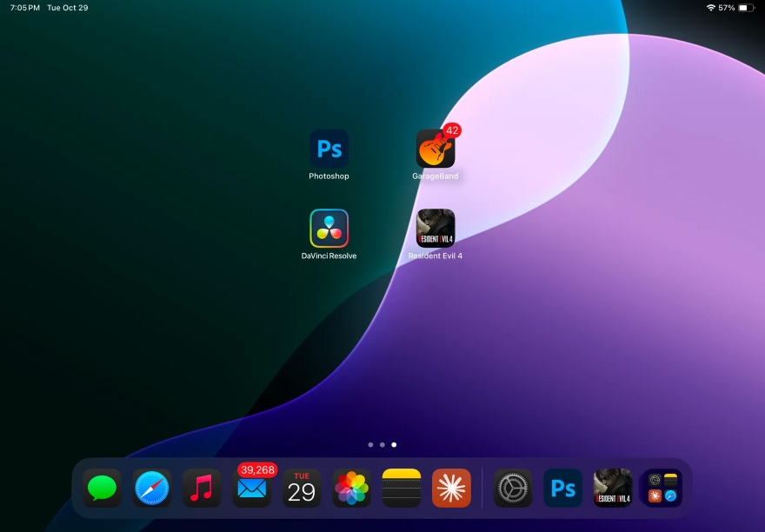Viewport: 765px width, 532px height.
Task: Launch the orange starburst app in dock
Action: [x=451, y=489]
